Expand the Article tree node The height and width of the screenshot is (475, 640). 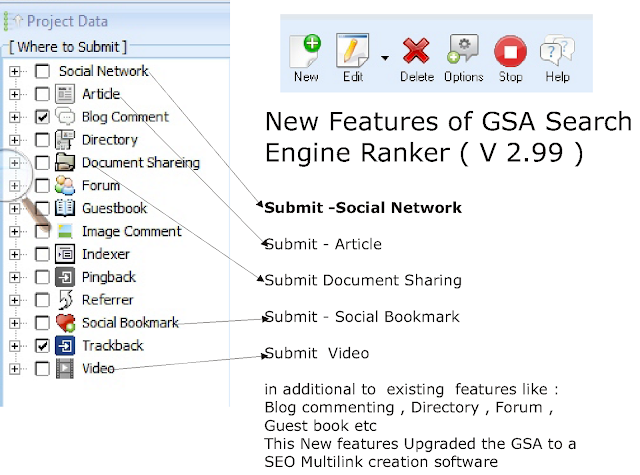14,94
